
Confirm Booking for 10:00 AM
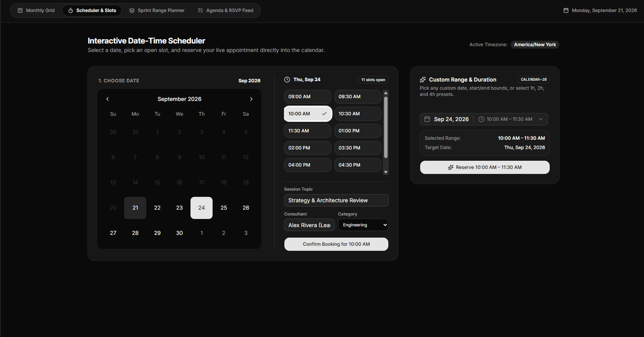336,244
